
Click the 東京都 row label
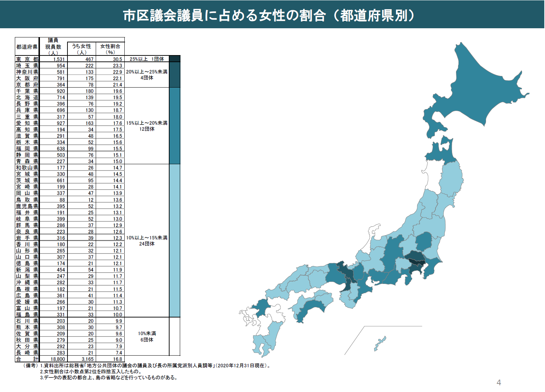click(x=27, y=59)
